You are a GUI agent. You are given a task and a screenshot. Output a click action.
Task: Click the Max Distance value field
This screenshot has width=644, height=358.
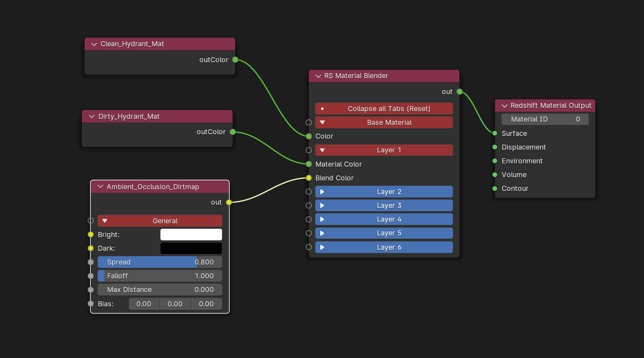[x=160, y=290]
